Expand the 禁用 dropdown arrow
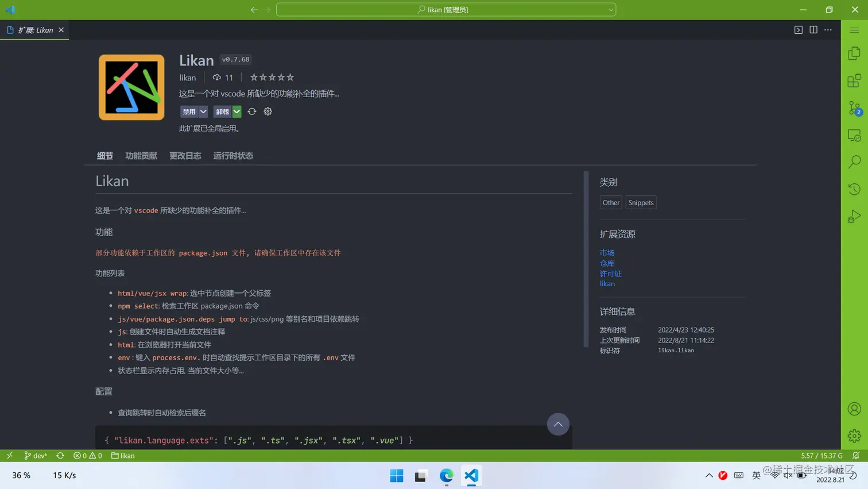Screen dimensions: 868x489 (x=203, y=111)
